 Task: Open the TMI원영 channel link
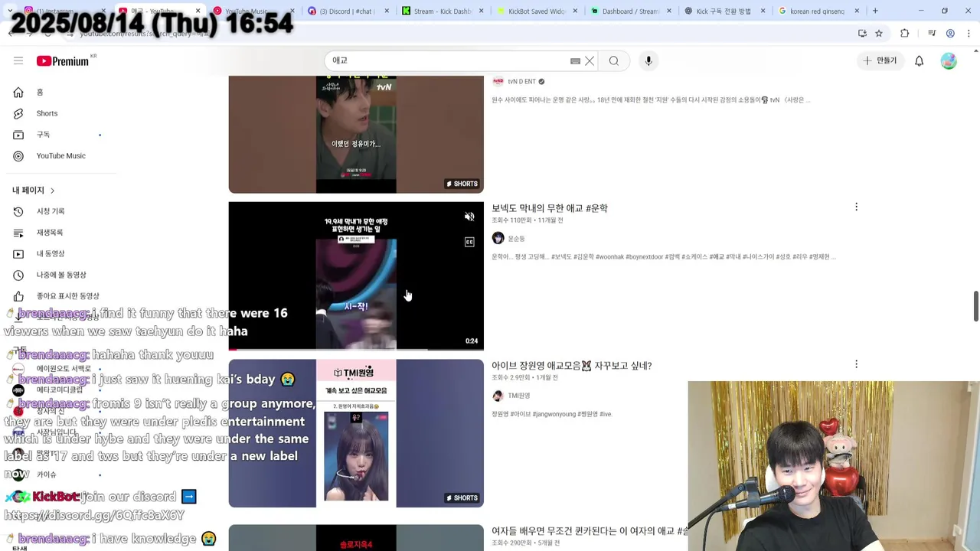[x=518, y=396]
